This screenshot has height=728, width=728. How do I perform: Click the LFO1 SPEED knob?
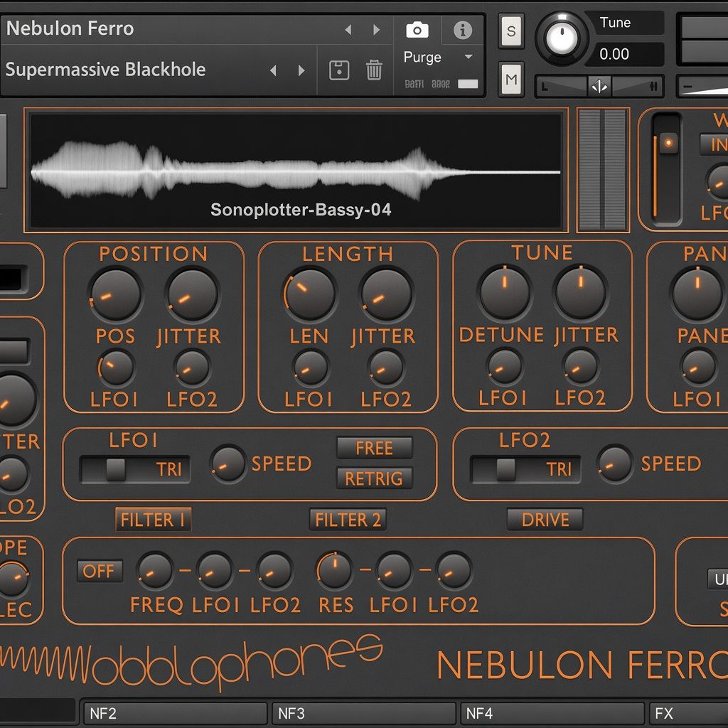(x=228, y=464)
